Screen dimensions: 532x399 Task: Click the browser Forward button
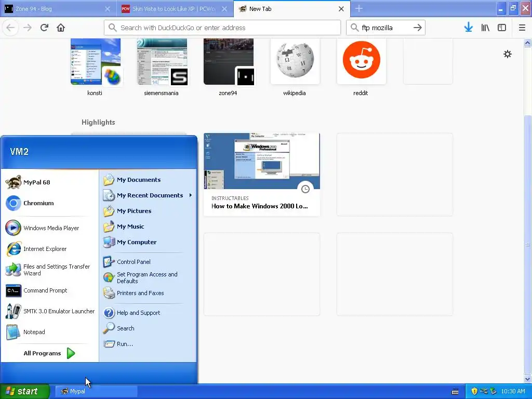(x=28, y=28)
